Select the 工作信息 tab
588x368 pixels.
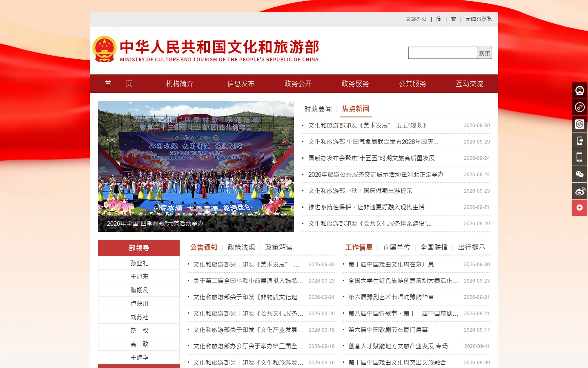359,247
